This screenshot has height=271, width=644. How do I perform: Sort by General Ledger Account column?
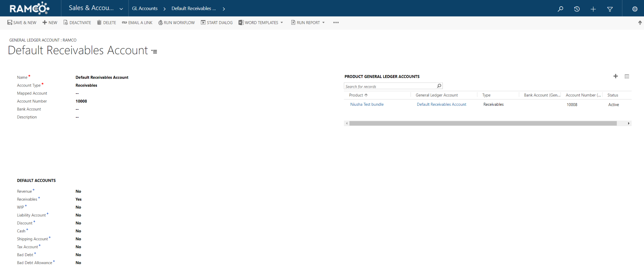[437, 95]
